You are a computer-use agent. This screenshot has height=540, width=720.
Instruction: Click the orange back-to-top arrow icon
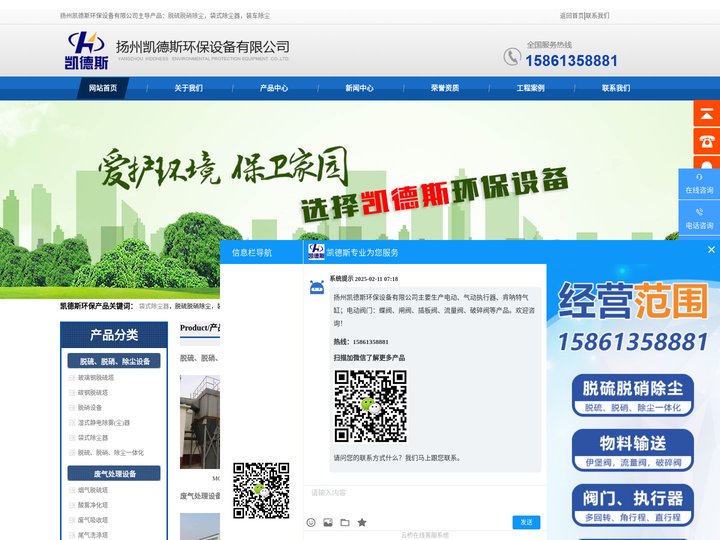click(x=707, y=114)
